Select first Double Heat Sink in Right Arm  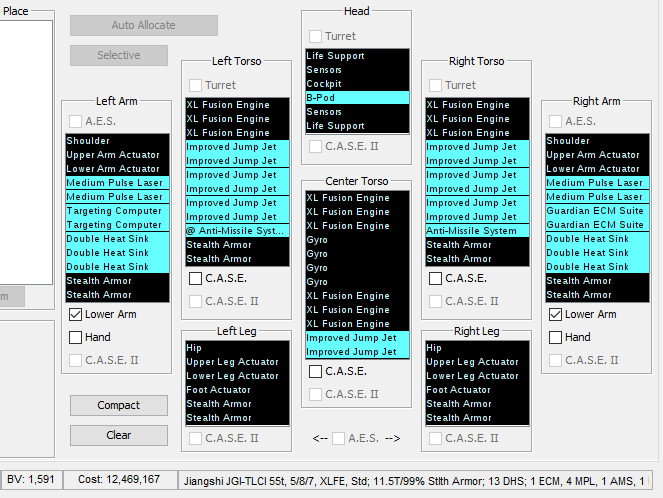click(597, 239)
